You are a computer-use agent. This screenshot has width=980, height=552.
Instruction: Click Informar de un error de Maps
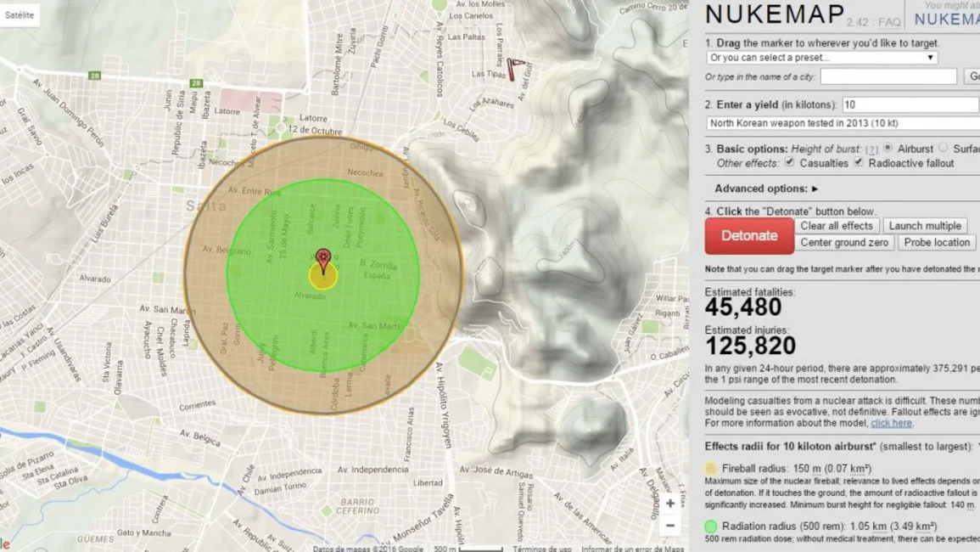(632, 549)
